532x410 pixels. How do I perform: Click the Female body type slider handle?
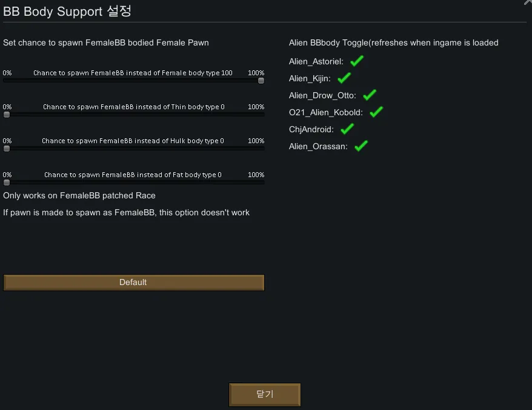click(x=261, y=80)
